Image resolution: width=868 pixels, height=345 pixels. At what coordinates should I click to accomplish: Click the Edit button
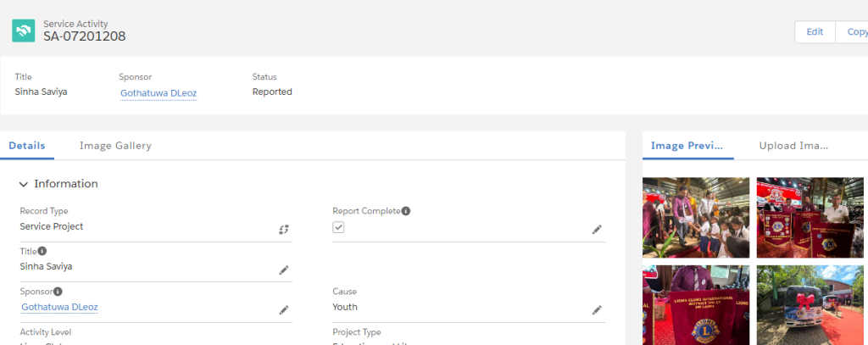[x=815, y=31]
